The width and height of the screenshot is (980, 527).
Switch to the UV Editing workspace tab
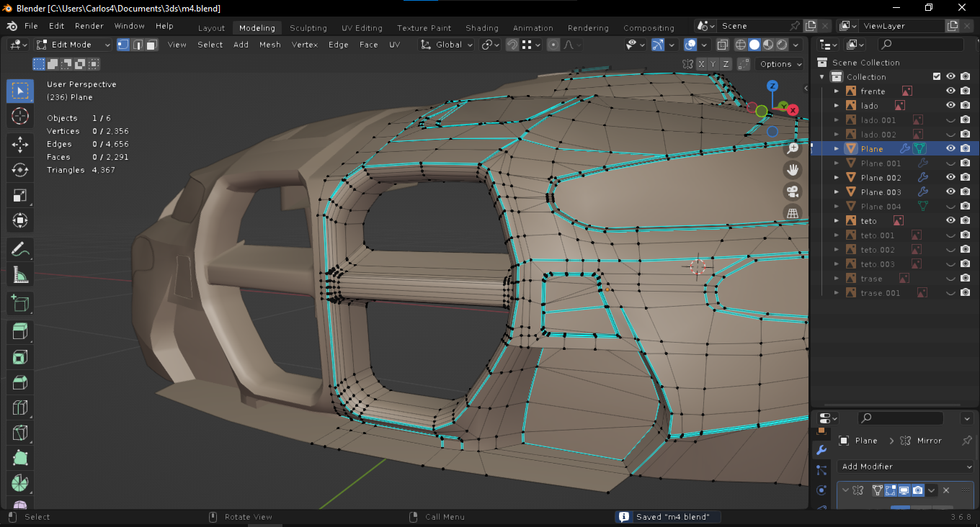[362, 28]
